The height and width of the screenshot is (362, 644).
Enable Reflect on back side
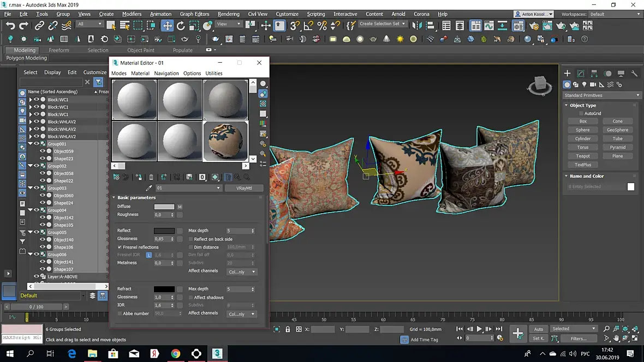tap(190, 239)
